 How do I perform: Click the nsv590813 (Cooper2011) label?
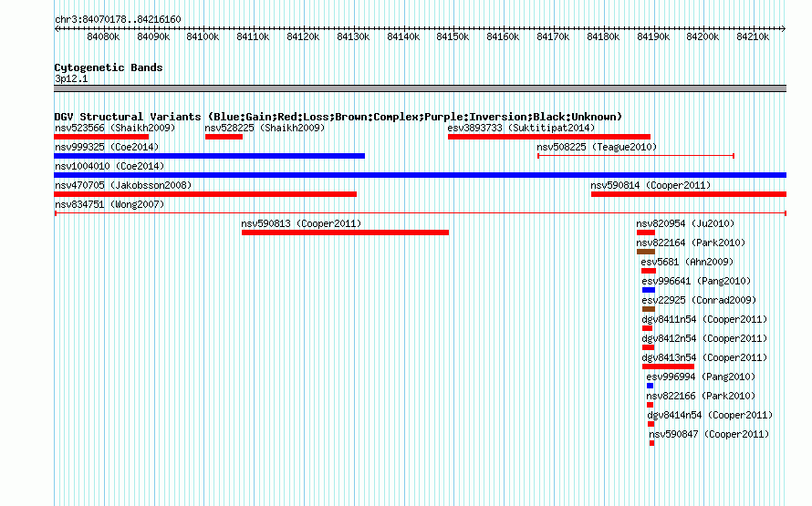coord(301,223)
